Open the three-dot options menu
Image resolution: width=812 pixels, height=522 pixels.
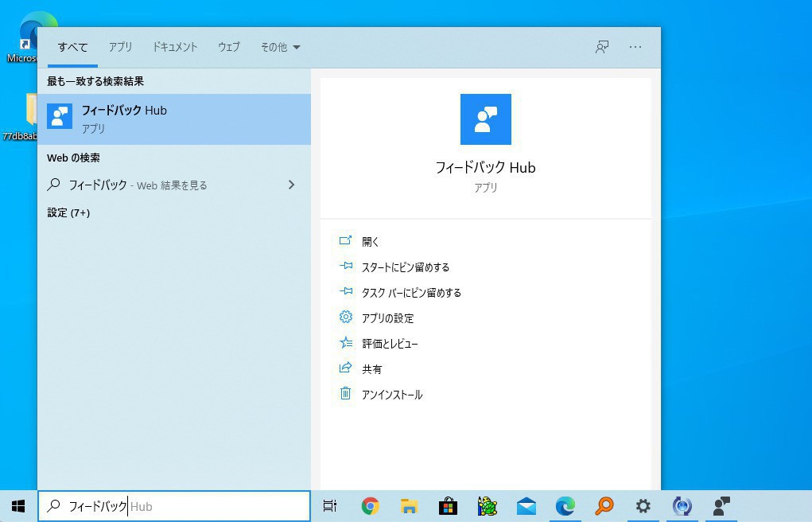click(635, 47)
